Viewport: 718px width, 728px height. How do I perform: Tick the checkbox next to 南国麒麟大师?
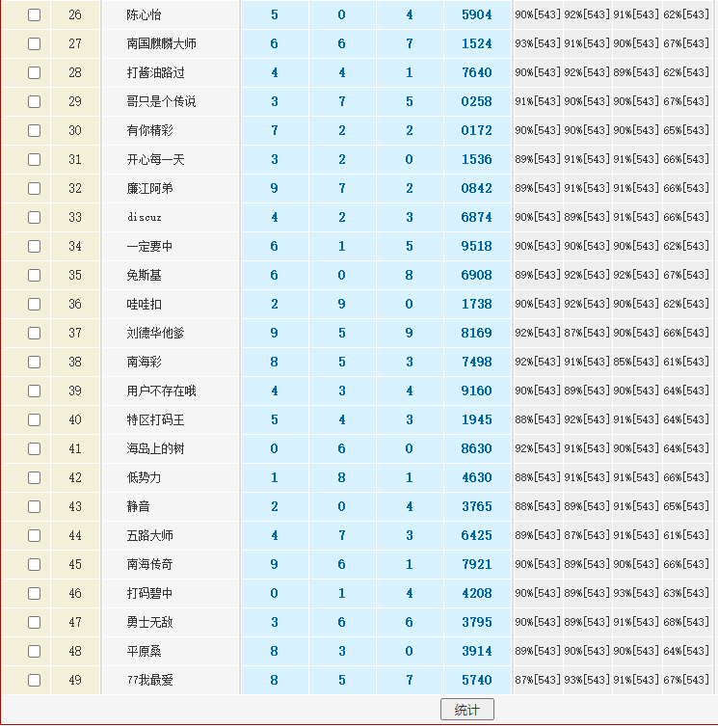(34, 44)
